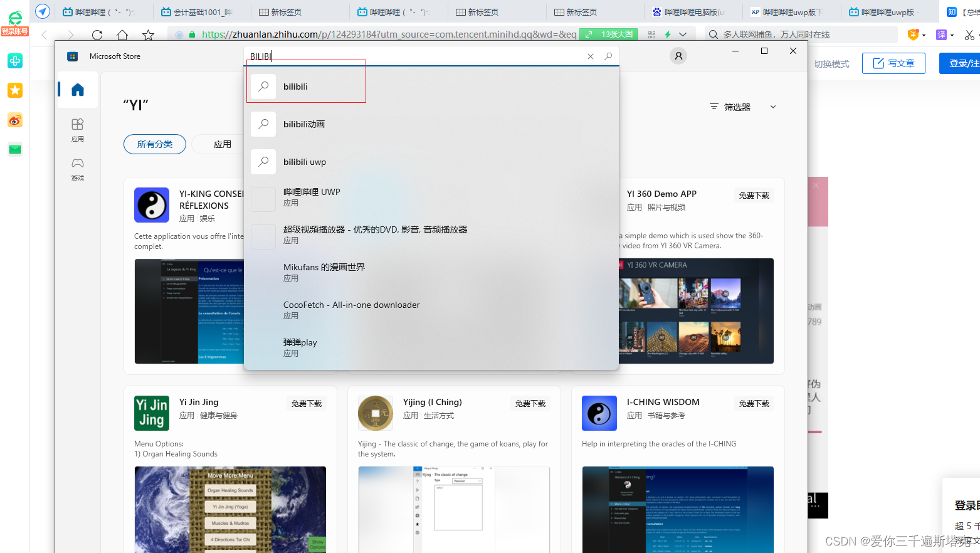
Task: Click the browser home button
Action: click(122, 35)
